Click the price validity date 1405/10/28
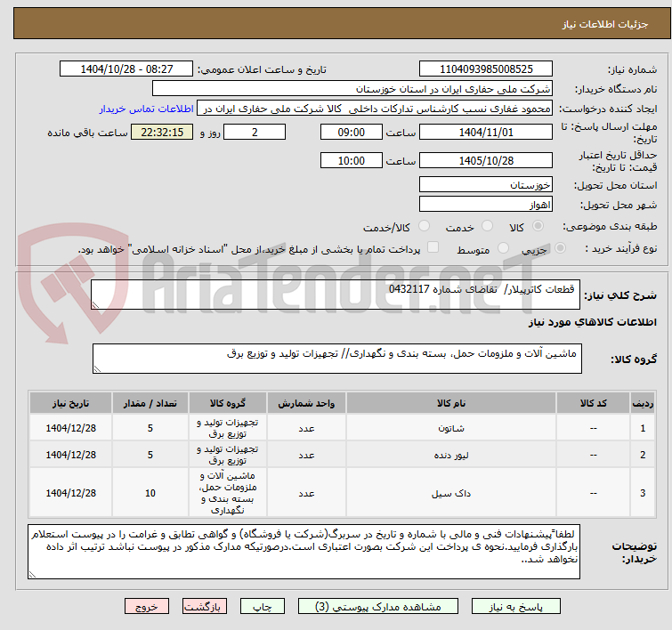672x630 pixels. coord(486,160)
